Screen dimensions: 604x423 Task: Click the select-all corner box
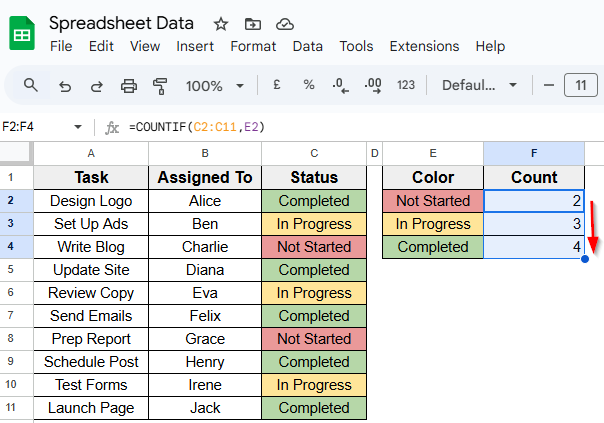tap(15, 152)
